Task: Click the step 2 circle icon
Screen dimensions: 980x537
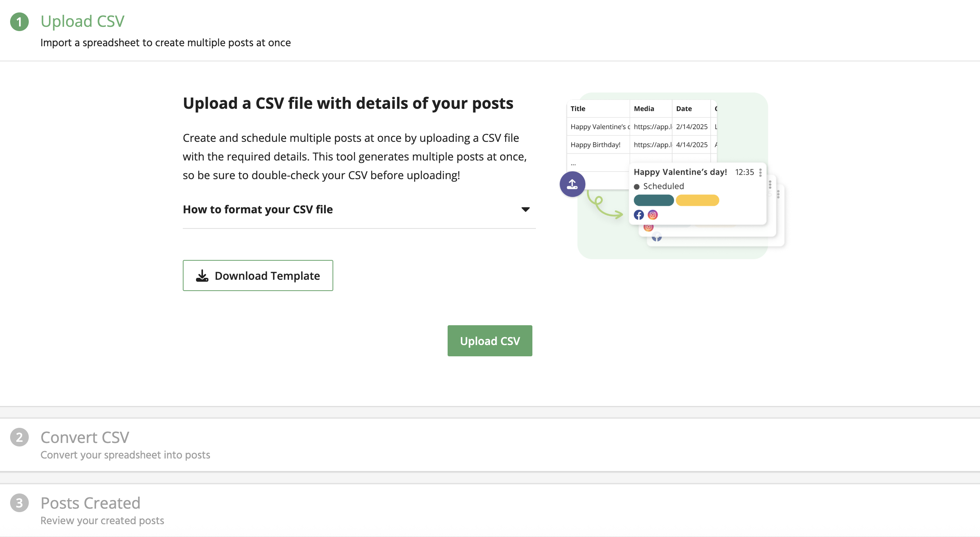Action: tap(19, 437)
